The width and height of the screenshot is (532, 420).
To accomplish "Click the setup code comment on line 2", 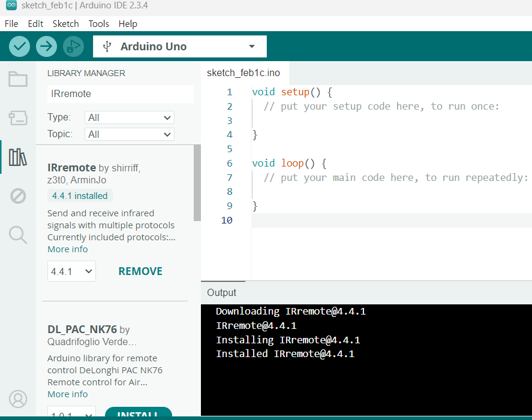I will click(381, 107).
